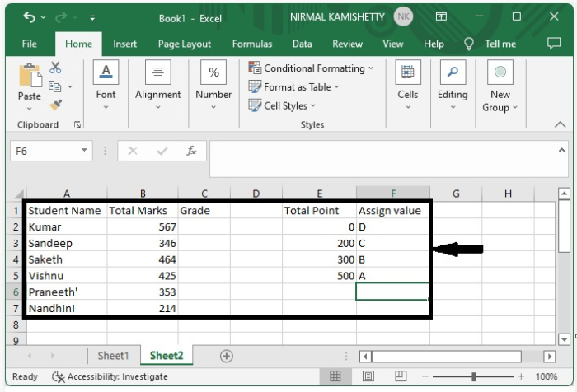
Task: Click horizontal scrollbar right arrow
Action: (x=549, y=356)
